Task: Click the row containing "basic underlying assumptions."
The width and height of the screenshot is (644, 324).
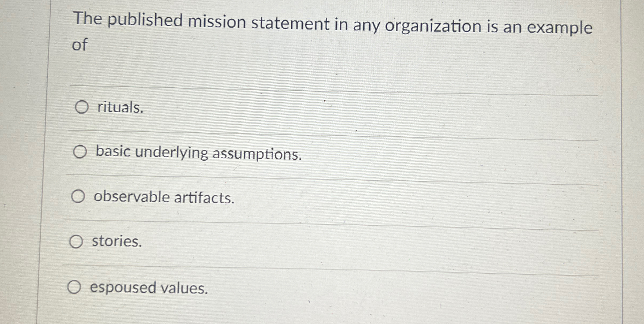Action: [321, 154]
